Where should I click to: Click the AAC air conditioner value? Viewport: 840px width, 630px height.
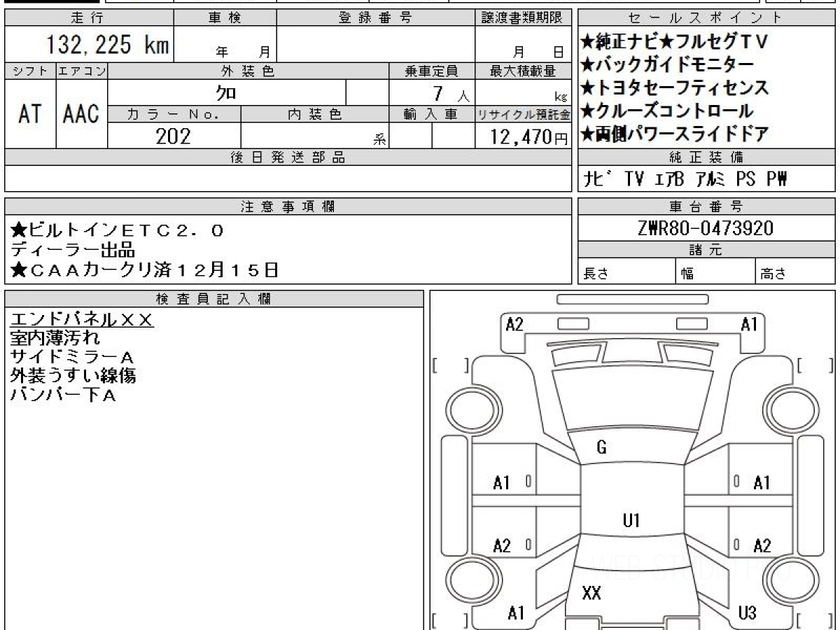click(x=81, y=114)
